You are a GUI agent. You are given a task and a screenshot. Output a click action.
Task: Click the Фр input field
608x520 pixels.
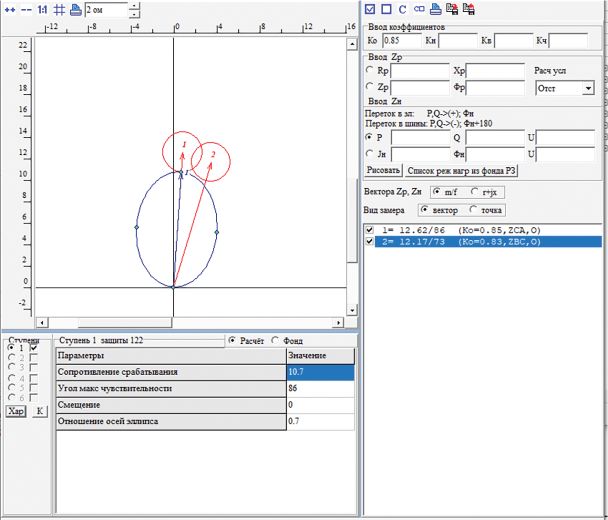(x=495, y=88)
